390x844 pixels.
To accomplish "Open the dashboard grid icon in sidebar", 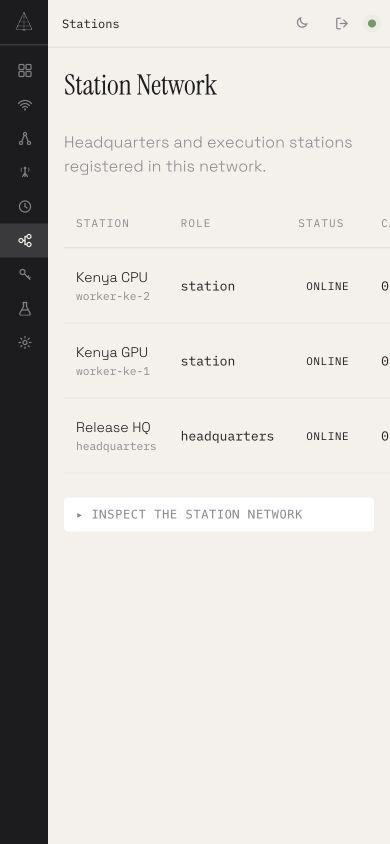I will click(x=25, y=71).
